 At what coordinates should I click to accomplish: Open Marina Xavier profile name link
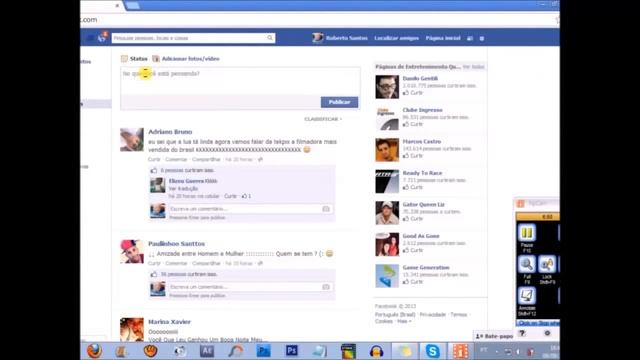(x=169, y=322)
